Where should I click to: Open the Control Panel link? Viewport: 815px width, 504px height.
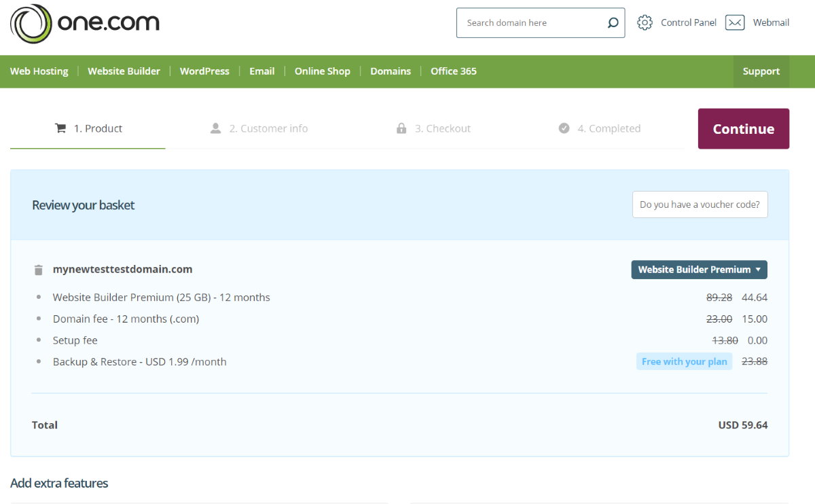(689, 22)
